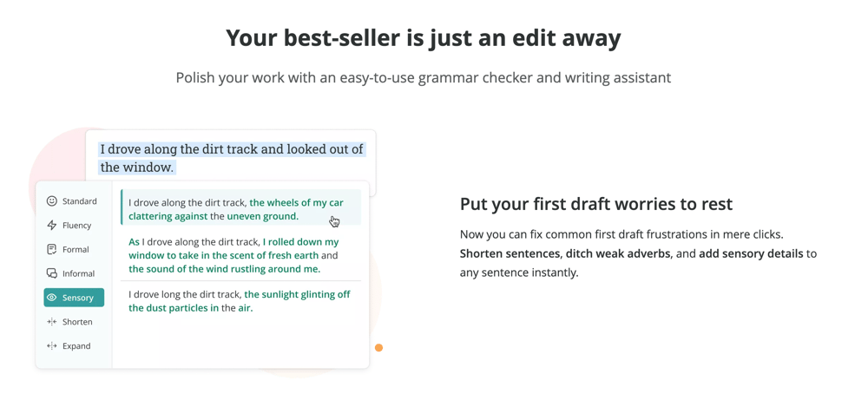Image resolution: width=868 pixels, height=394 pixels.
Task: Choose the Informal label in sidebar
Action: (79, 273)
